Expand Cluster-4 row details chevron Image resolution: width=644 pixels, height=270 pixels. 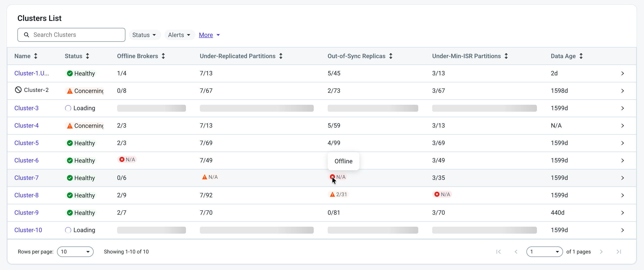(622, 126)
